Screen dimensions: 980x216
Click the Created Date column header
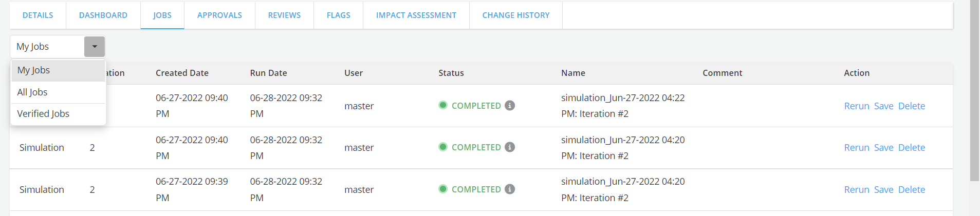182,73
